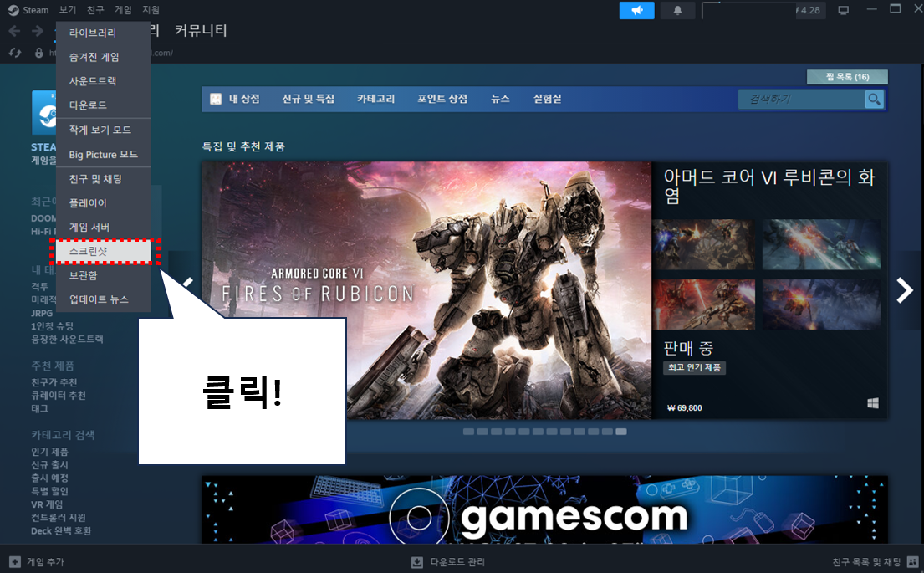
Task: Open the 신규 및 특집 tab
Action: coord(309,99)
